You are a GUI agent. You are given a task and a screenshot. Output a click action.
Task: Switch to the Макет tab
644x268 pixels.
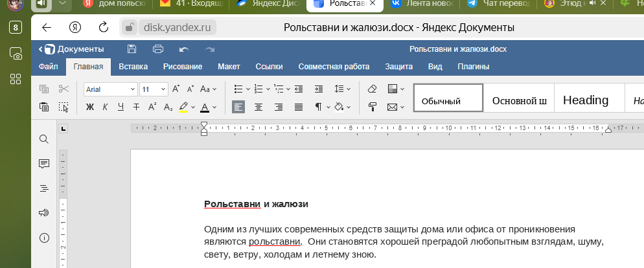(x=229, y=67)
